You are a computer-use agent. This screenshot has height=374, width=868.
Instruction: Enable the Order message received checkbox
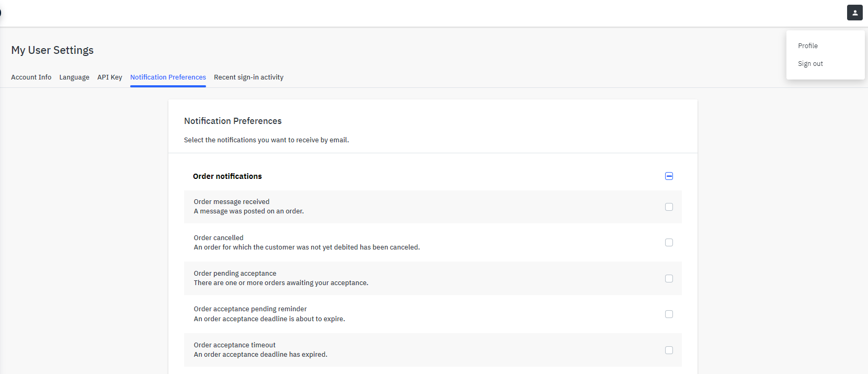[669, 207]
